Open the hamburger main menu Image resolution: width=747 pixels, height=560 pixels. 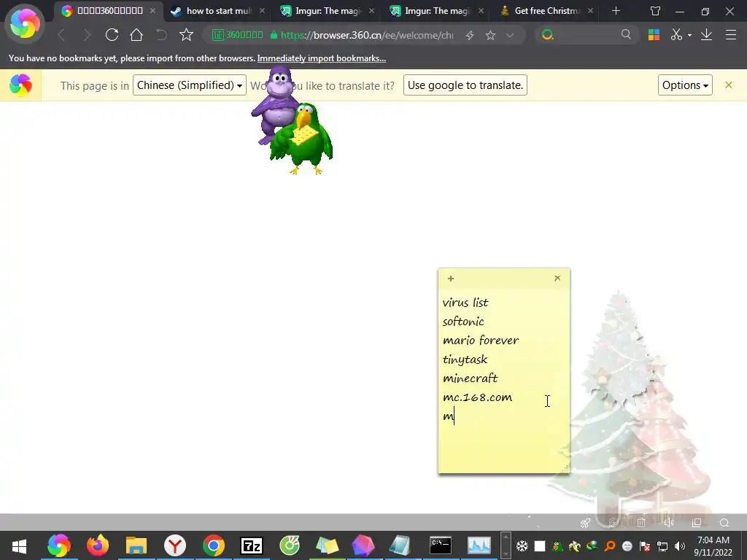coord(731,35)
